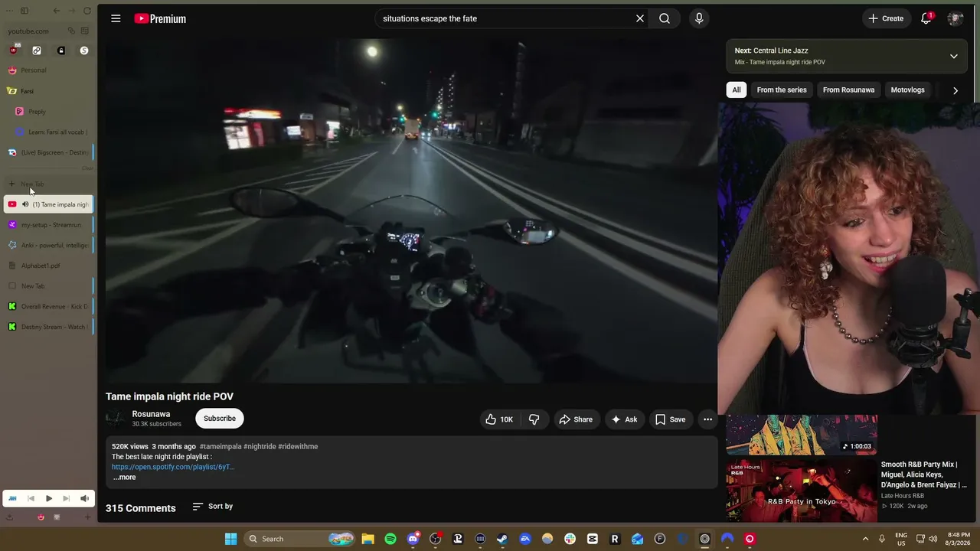
Task: Show more filter chips with right arrow
Action: tap(955, 90)
